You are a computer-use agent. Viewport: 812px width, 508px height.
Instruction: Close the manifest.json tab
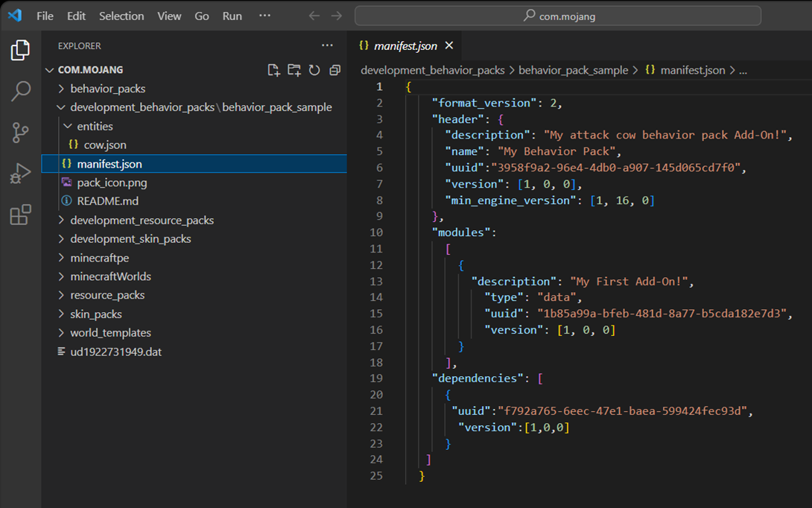[449, 45]
